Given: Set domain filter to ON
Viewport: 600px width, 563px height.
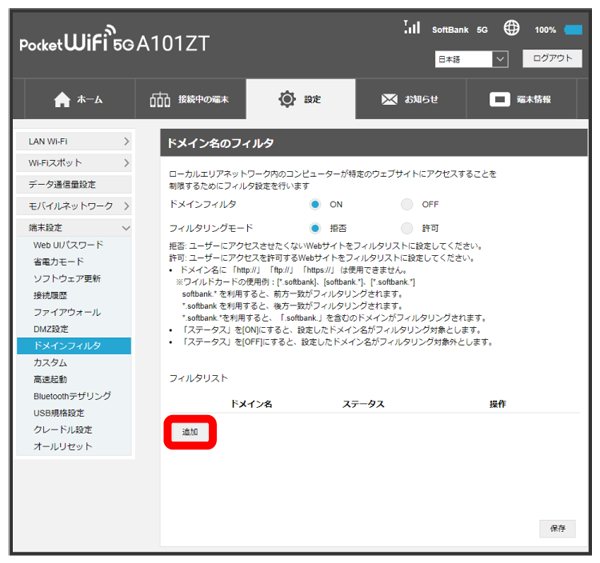Looking at the screenshot, I should point(315,204).
